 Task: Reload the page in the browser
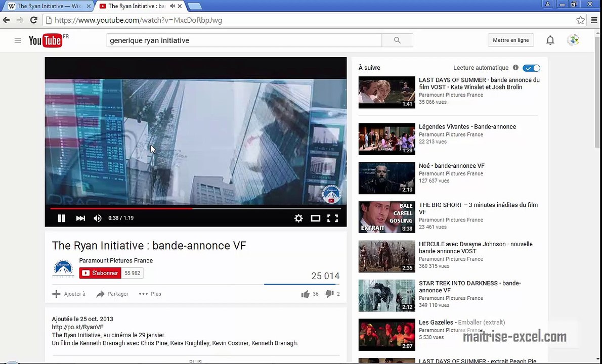(34, 20)
